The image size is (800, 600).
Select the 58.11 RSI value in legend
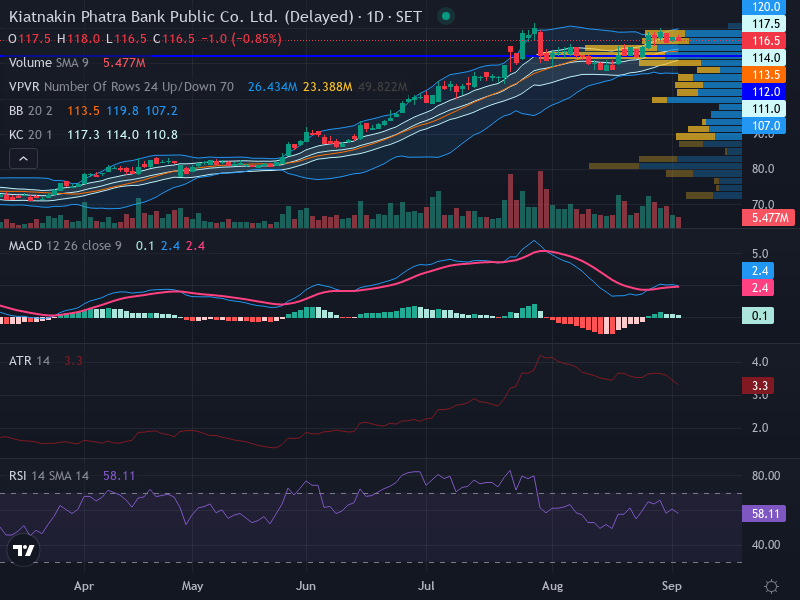119,476
